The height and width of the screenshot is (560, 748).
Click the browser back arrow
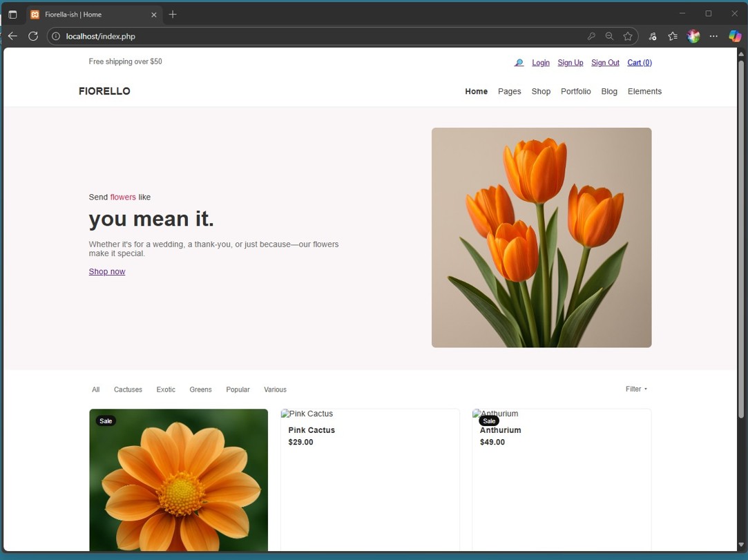[x=12, y=36]
